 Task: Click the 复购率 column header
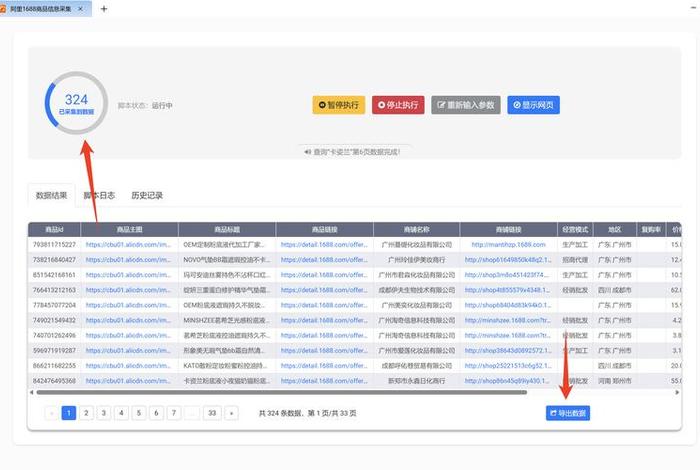(651, 229)
